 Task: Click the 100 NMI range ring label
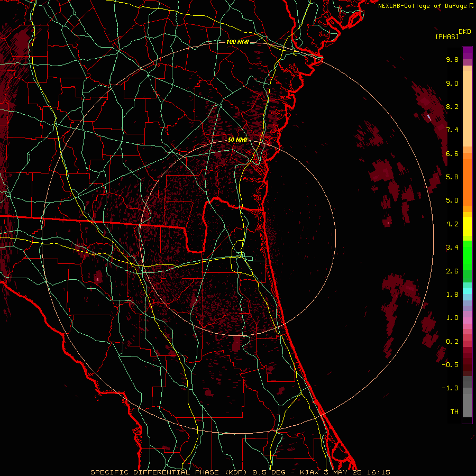click(237, 42)
